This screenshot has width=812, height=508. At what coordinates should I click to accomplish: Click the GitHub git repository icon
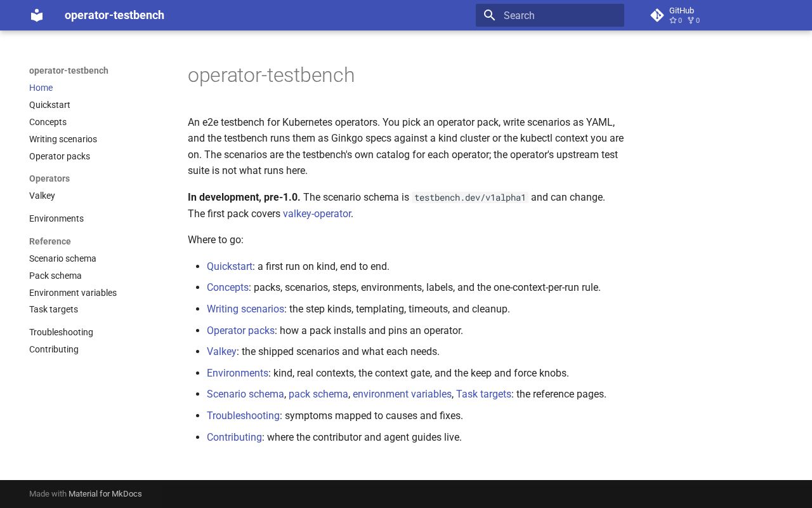coord(657,15)
